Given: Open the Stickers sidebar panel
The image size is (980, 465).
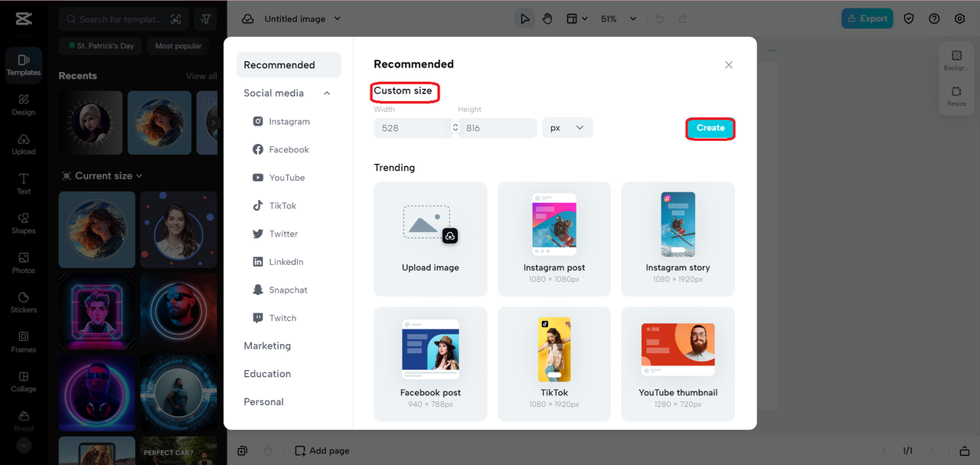Looking at the screenshot, I should (x=24, y=303).
